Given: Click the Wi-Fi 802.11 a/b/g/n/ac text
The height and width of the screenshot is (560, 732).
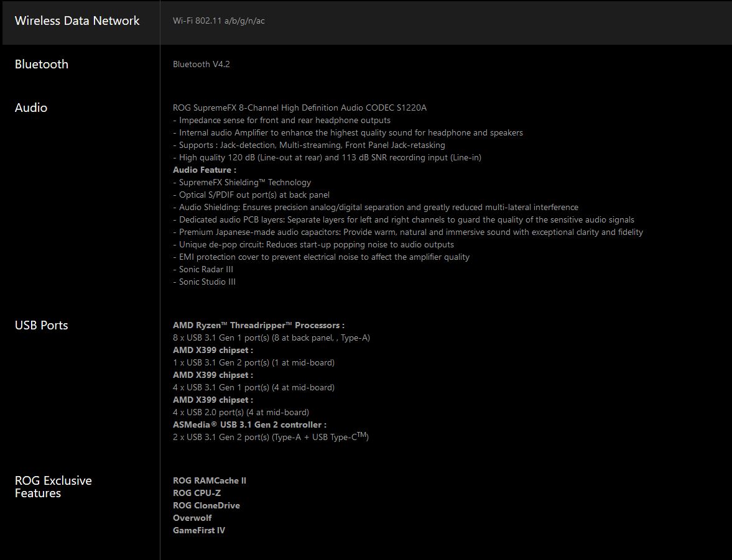Looking at the screenshot, I should click(x=219, y=21).
